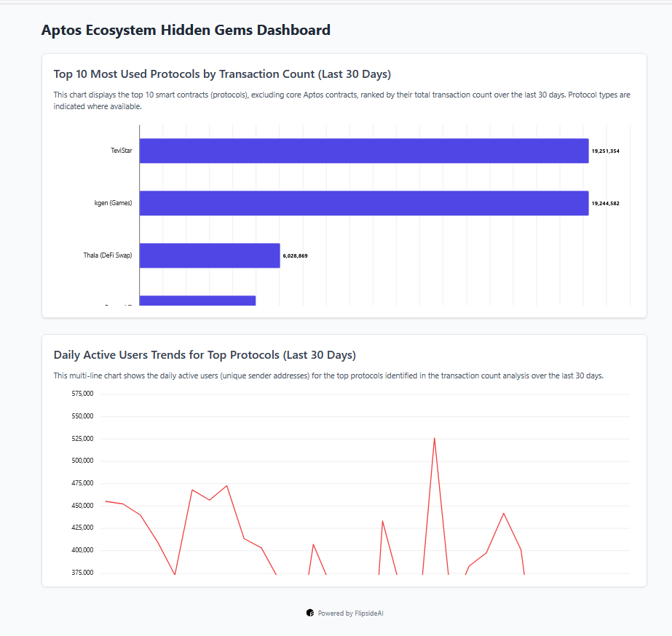Open the Powered by FlipsideAI link
Image resolution: width=672 pixels, height=636 pixels.
click(x=345, y=613)
